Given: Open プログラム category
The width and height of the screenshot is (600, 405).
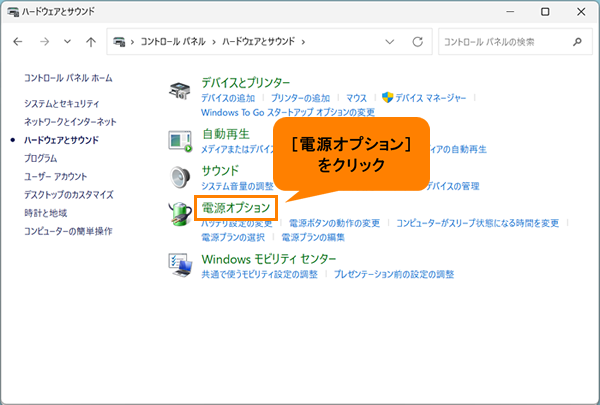Looking at the screenshot, I should pos(41,158).
